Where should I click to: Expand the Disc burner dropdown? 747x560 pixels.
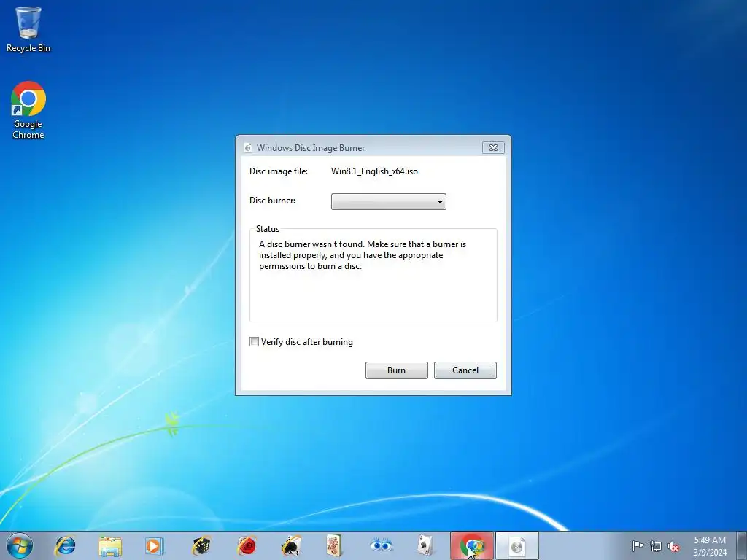(389, 201)
